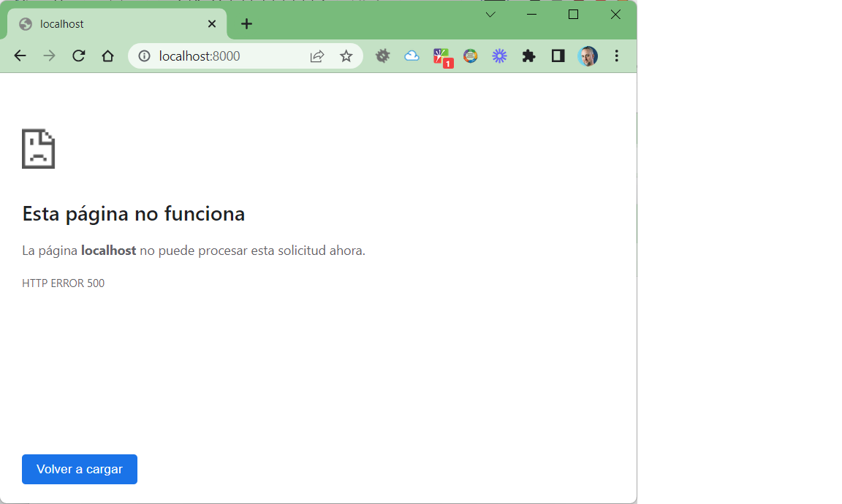Toggle the browser side panel

pos(558,56)
